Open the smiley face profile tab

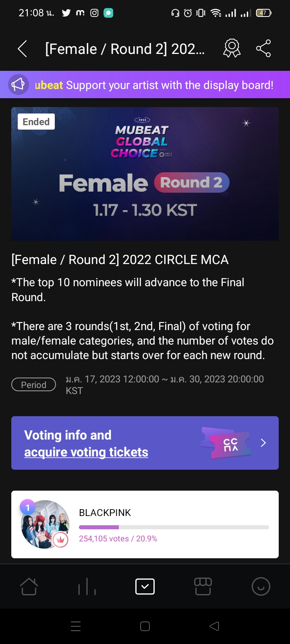point(261,586)
